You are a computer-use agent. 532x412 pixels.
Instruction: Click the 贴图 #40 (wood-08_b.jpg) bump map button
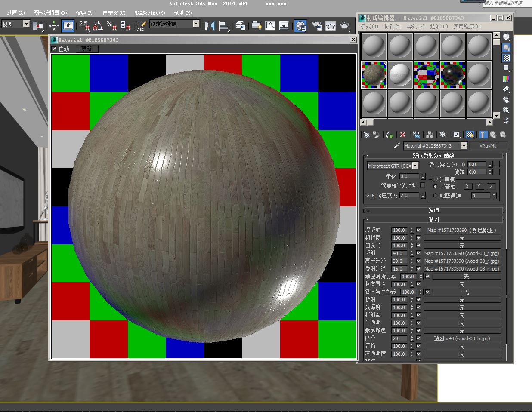pyautogui.click(x=461, y=338)
